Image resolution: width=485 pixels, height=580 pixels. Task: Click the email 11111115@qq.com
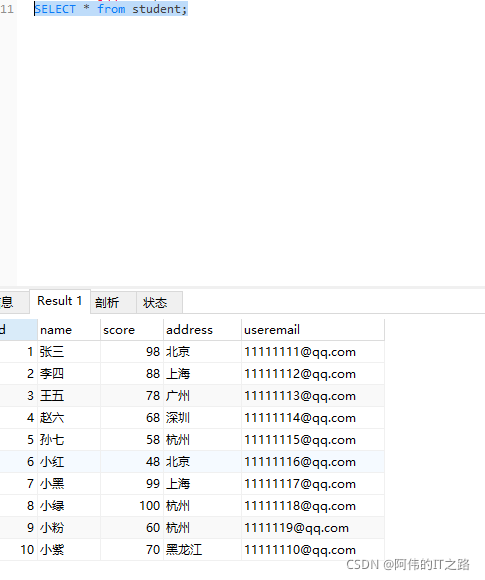click(313, 440)
